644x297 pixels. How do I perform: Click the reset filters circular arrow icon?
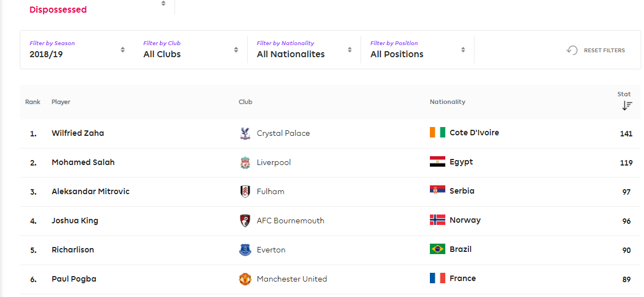tap(572, 51)
